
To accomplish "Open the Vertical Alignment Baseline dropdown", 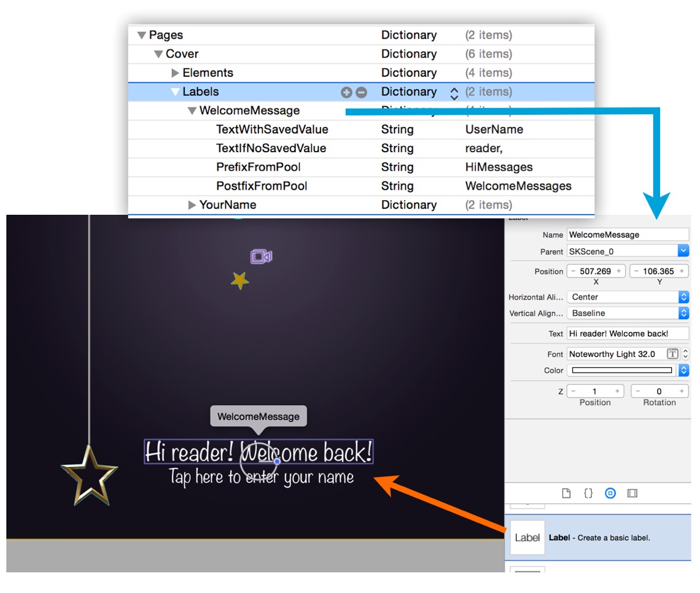I will [683, 313].
